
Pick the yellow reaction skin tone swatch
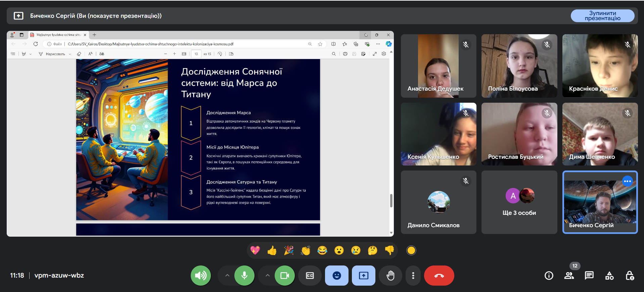click(x=411, y=250)
